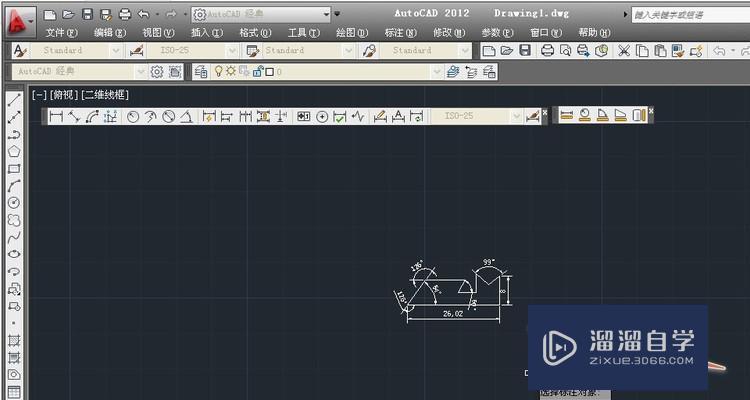The width and height of the screenshot is (750, 400).
Task: Select the Circle draw tool
Action: tap(14, 202)
